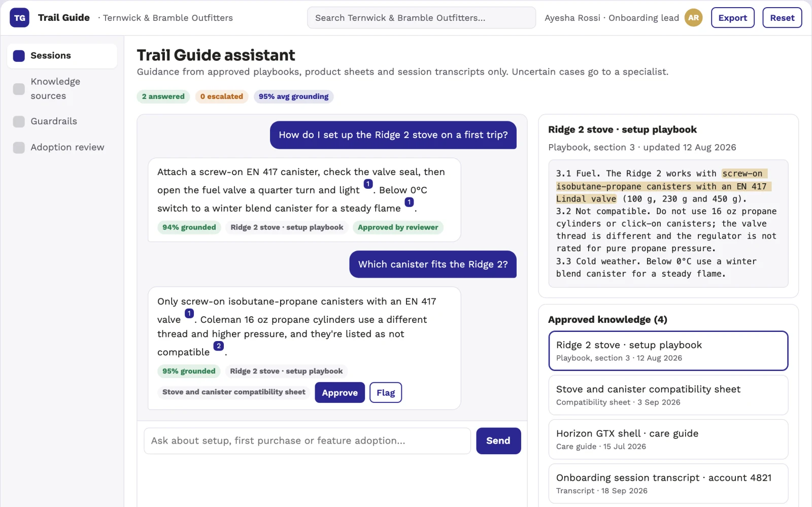
Task: Click the '2 answered' badge
Action: (163, 96)
